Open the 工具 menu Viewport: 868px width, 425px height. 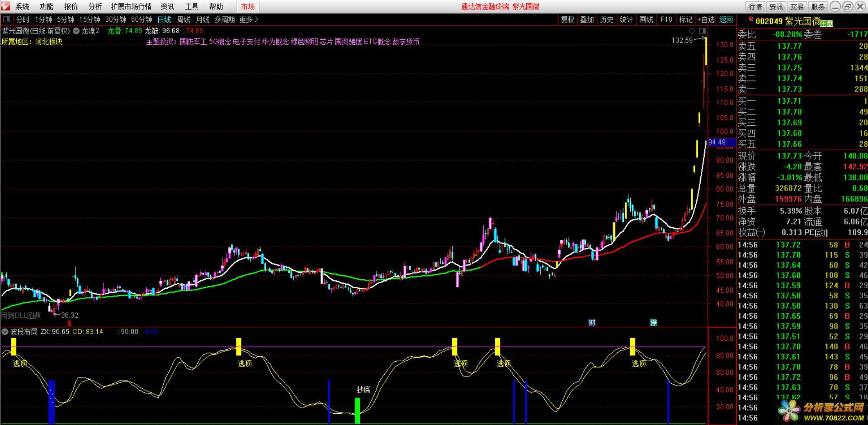[x=192, y=6]
